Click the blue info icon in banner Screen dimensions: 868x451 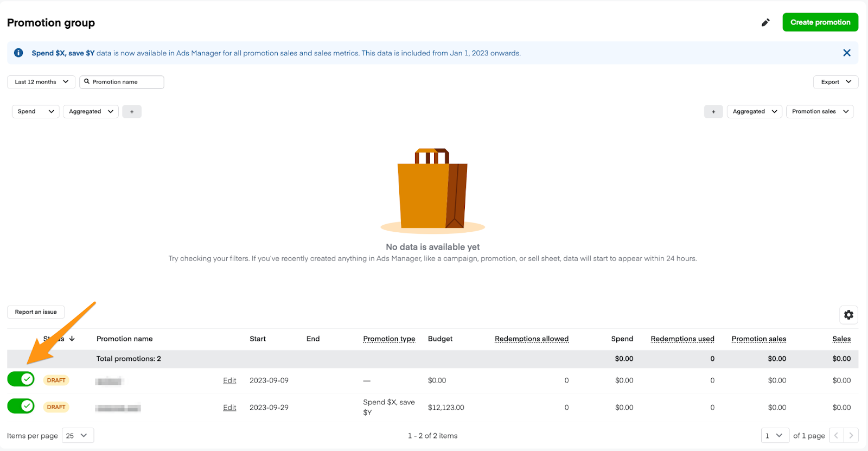click(x=18, y=53)
